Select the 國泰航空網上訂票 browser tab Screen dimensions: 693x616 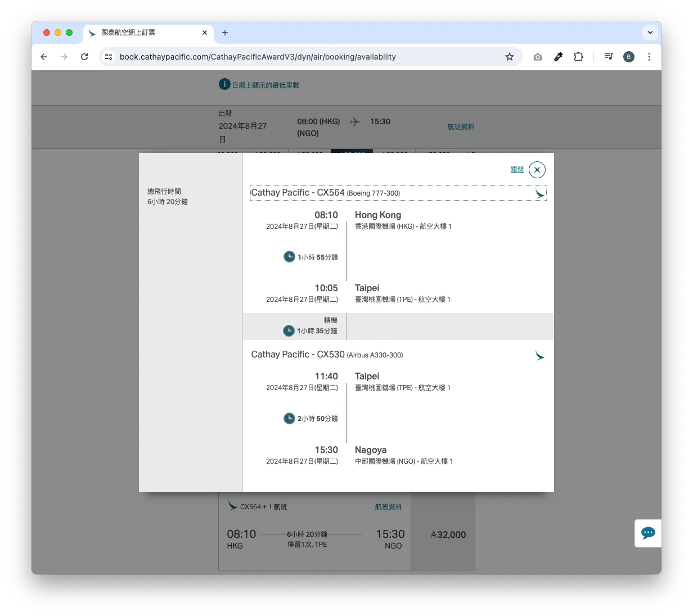148,33
